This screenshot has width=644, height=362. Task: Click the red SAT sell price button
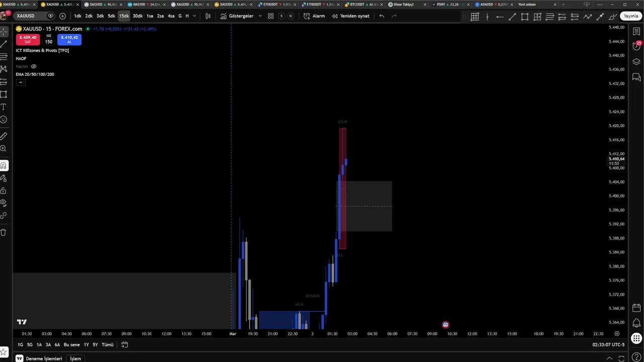click(28, 39)
